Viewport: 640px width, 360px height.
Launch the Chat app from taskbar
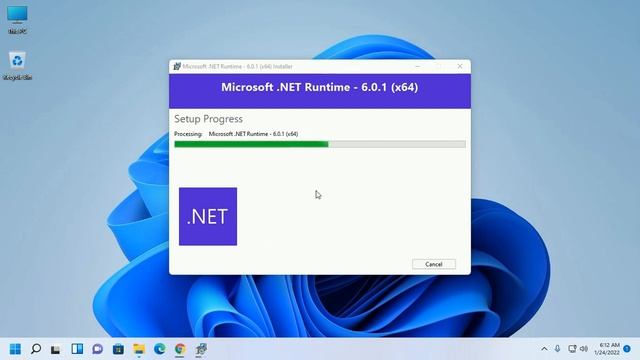click(97, 349)
